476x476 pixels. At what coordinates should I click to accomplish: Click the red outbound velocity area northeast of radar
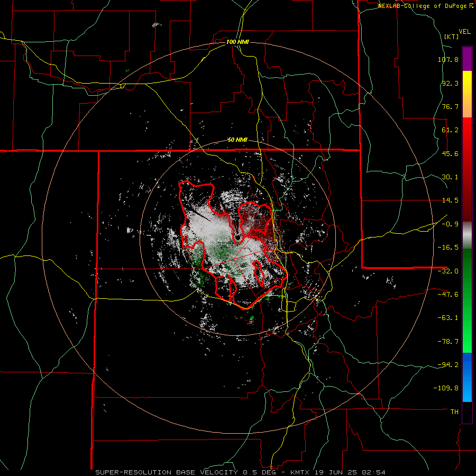click(x=257, y=218)
